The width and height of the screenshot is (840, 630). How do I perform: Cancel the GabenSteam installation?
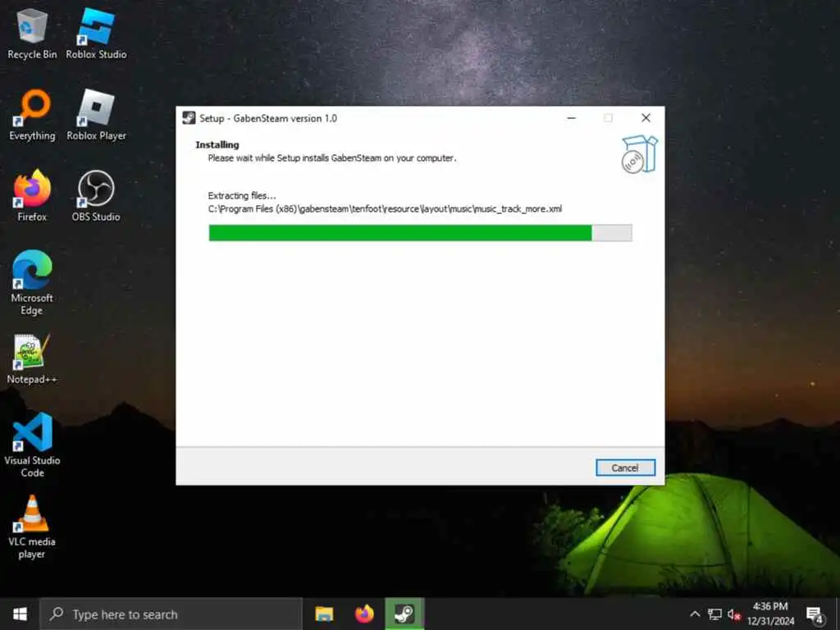click(625, 468)
